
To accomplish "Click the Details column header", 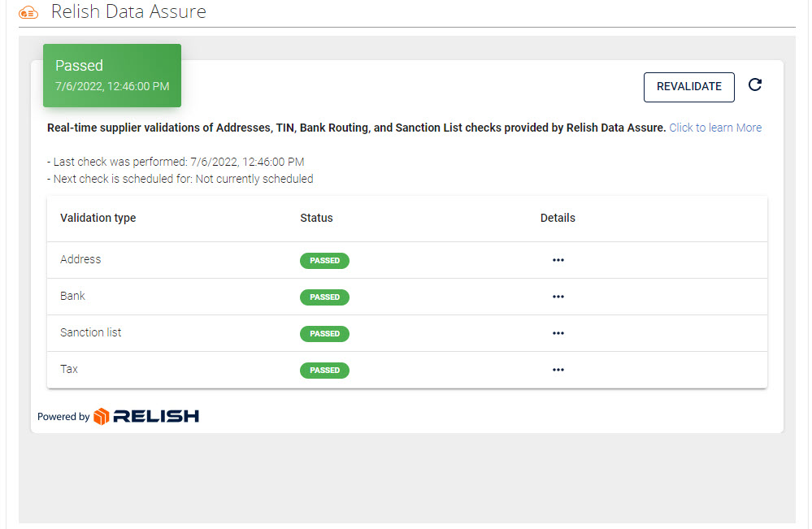I will [558, 218].
